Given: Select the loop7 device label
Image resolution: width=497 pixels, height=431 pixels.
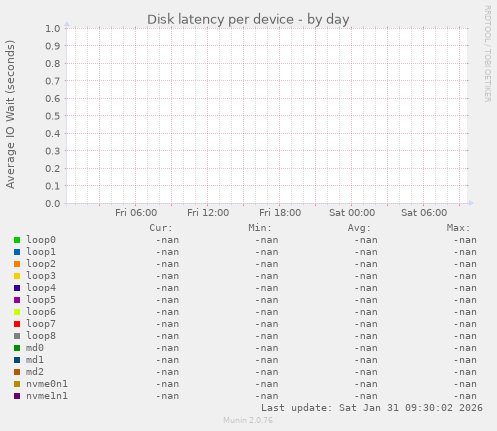Looking at the screenshot, I should click(x=41, y=324).
